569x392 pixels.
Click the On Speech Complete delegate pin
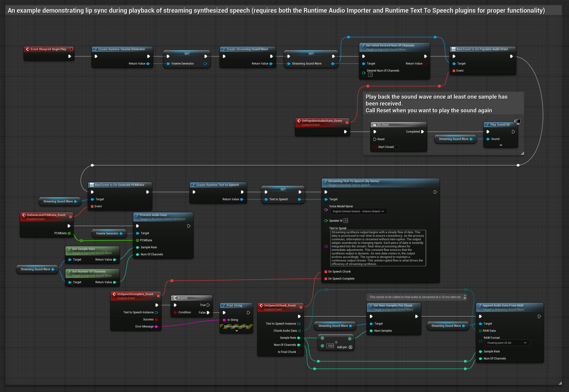(326, 279)
